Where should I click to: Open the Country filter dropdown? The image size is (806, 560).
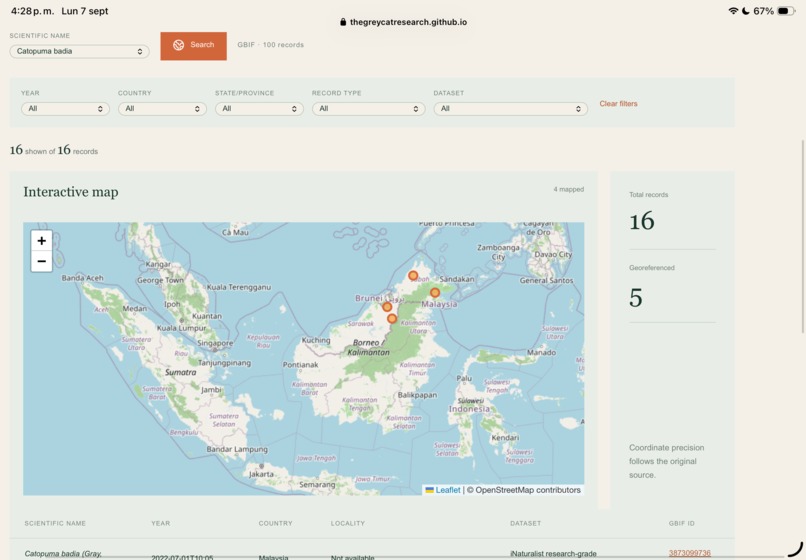[162, 109]
